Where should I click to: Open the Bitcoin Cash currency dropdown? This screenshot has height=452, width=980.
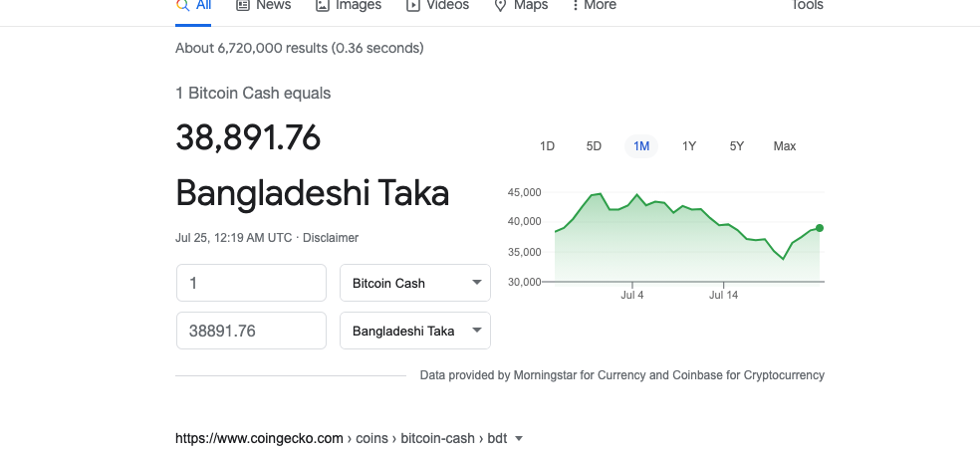(415, 283)
